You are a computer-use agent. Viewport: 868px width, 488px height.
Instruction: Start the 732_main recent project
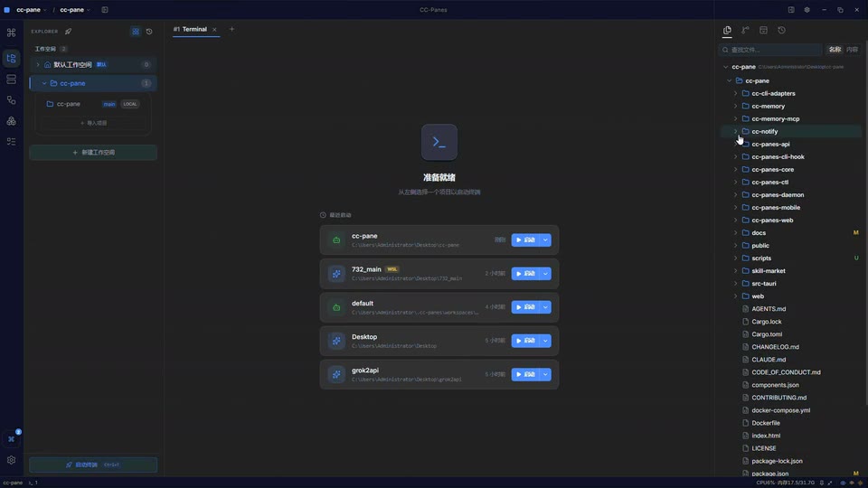coord(525,274)
